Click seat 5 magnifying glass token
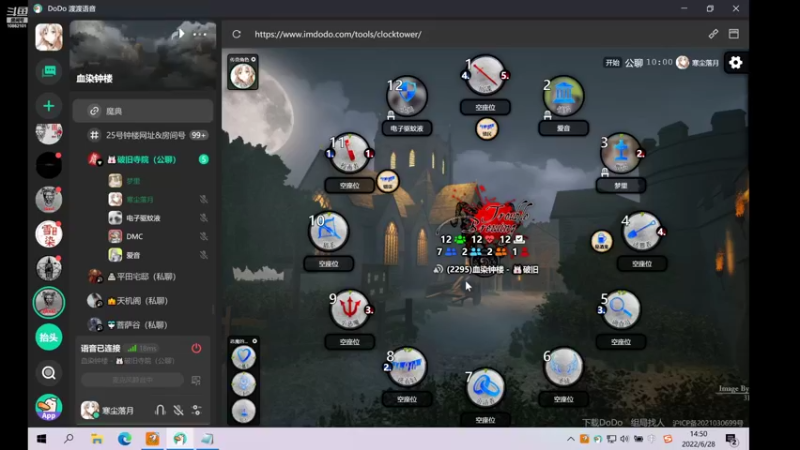Viewport: 800px width, 450px height. 621,309
